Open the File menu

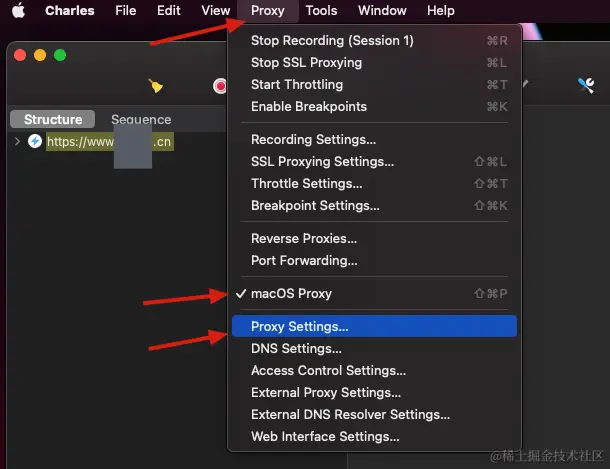(x=126, y=10)
